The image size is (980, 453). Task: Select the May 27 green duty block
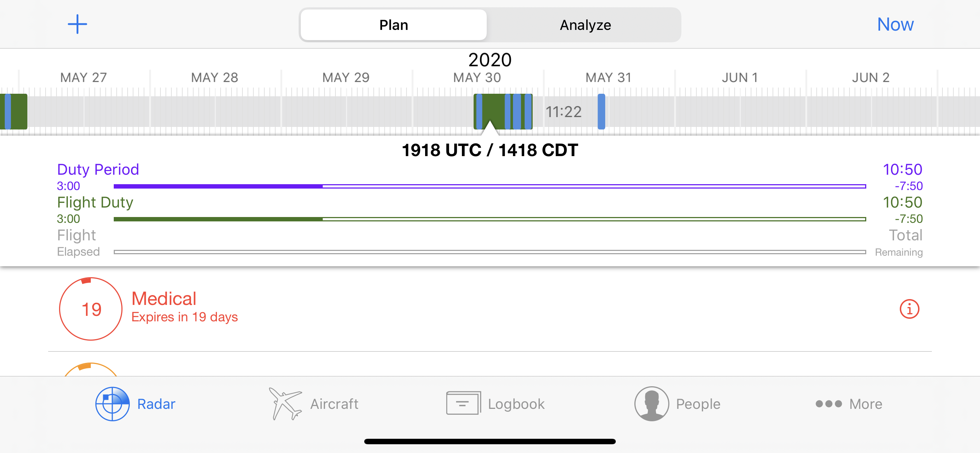[14, 112]
